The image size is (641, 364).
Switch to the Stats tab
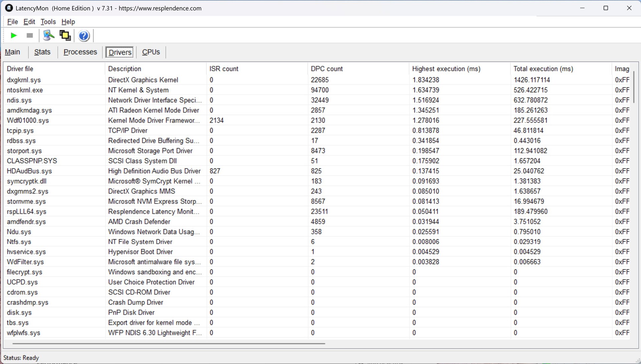42,52
